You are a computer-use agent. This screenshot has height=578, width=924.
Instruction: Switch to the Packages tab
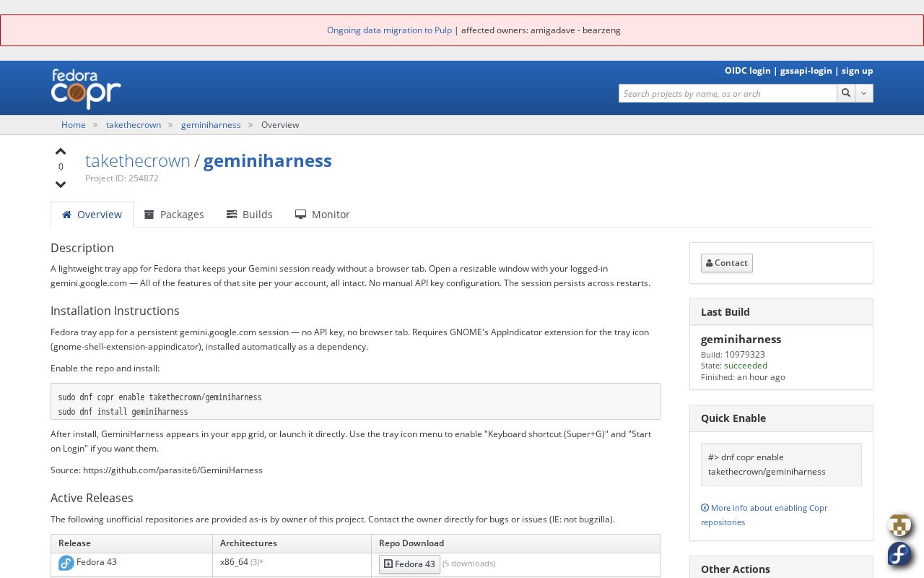(x=174, y=215)
